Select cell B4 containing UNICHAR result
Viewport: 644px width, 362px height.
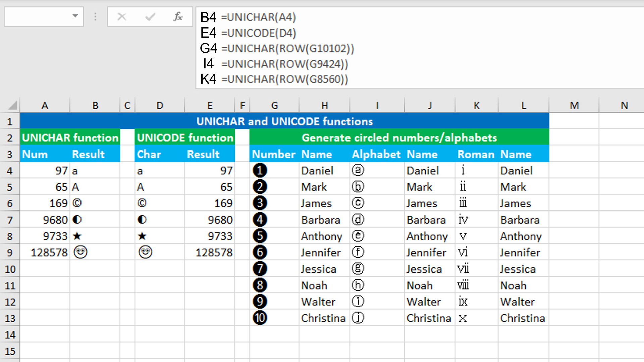pos(94,170)
